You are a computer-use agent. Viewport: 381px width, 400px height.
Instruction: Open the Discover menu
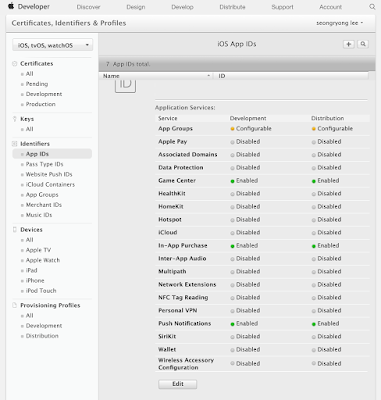click(x=88, y=7)
